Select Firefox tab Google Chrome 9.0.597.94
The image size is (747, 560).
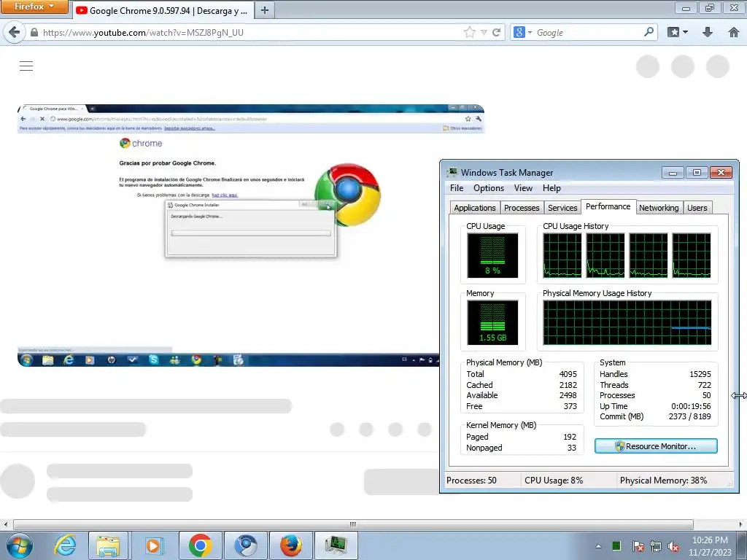pos(163,10)
